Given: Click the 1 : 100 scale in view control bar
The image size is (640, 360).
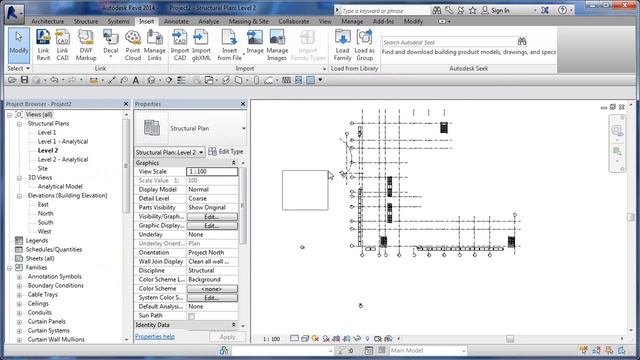Looking at the screenshot, I should [x=271, y=339].
